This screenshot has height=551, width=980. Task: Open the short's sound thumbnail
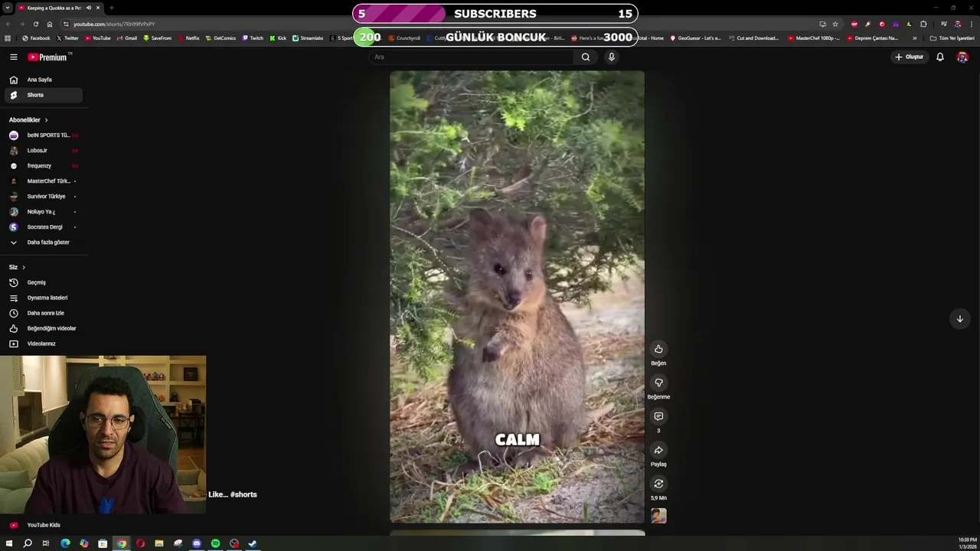658,516
